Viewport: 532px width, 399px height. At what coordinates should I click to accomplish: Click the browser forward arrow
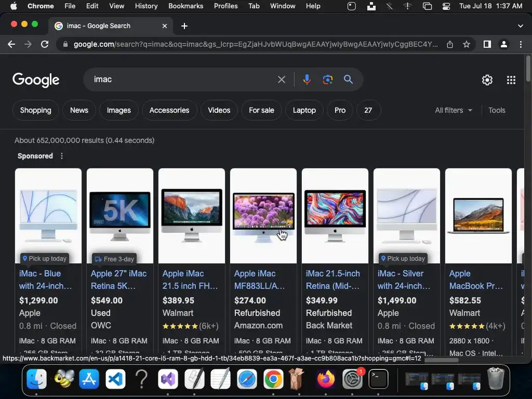click(28, 44)
